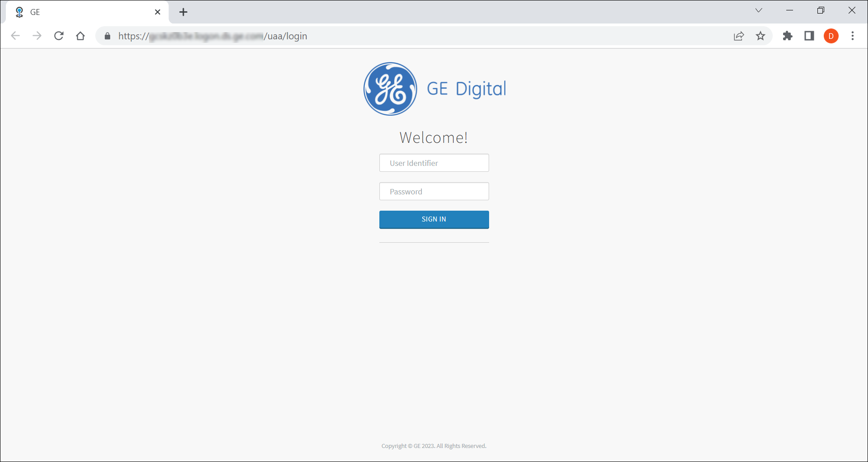Screen dimensions: 868x462
Task: Share this page using share icon
Action: point(739,36)
